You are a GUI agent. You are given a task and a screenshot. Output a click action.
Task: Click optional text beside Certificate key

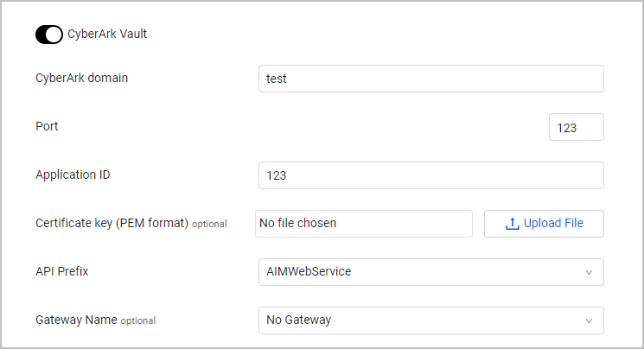(209, 224)
